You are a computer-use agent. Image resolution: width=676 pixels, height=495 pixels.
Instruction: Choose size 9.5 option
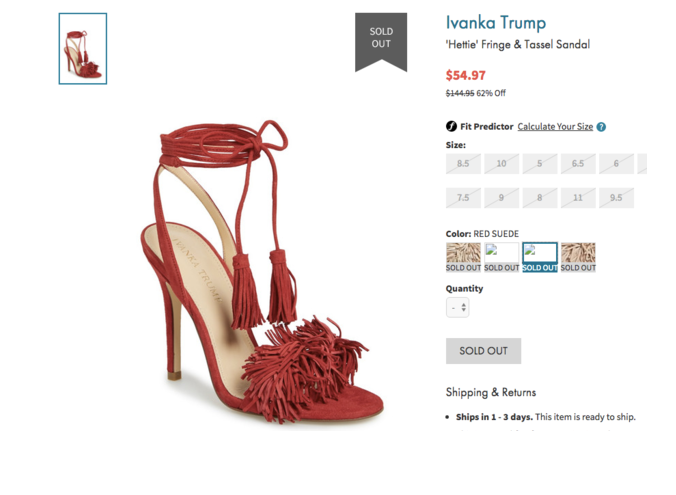click(x=616, y=197)
